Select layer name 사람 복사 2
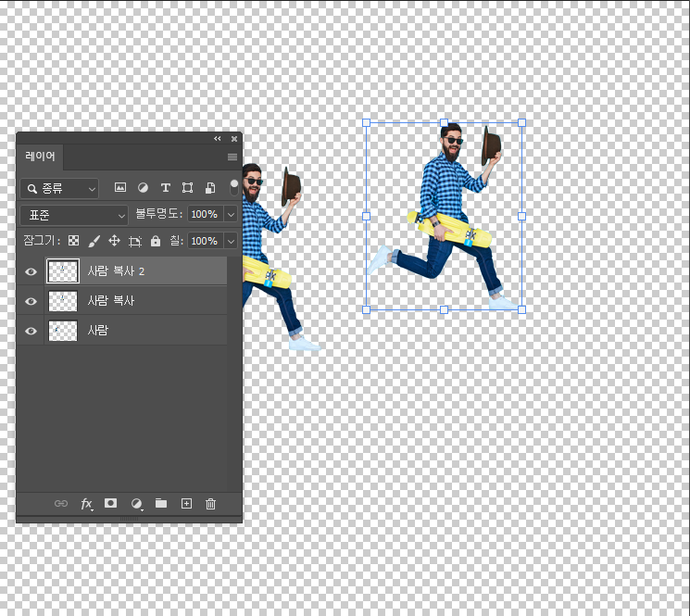This screenshot has width=690, height=616. [x=116, y=271]
